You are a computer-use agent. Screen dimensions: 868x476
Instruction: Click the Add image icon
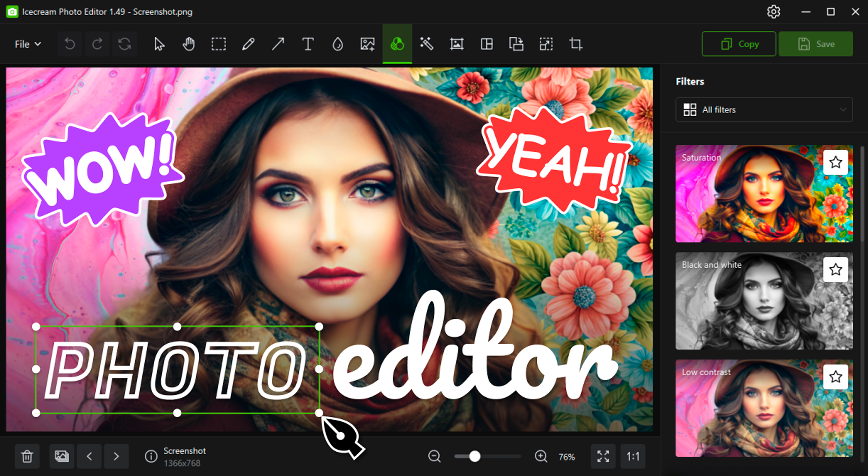[x=368, y=44]
